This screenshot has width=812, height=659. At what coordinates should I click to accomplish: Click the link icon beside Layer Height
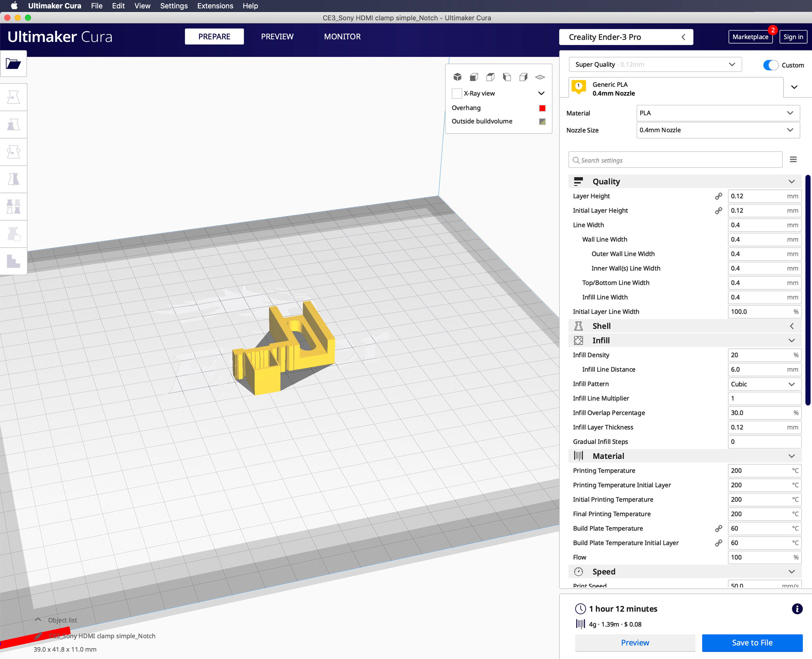[x=718, y=196]
